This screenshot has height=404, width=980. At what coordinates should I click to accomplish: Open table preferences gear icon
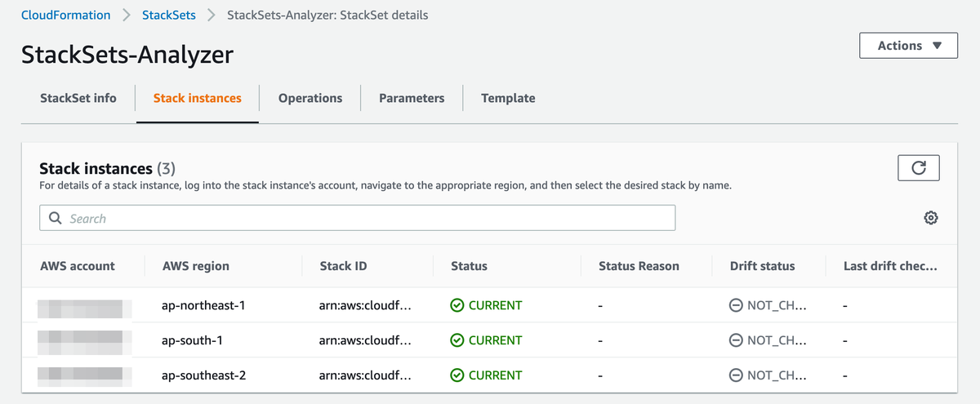point(930,218)
